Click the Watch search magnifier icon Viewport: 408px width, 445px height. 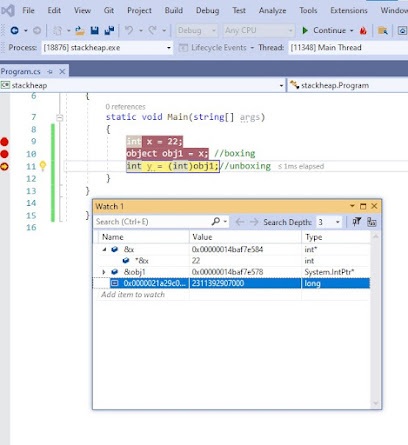coord(216,222)
